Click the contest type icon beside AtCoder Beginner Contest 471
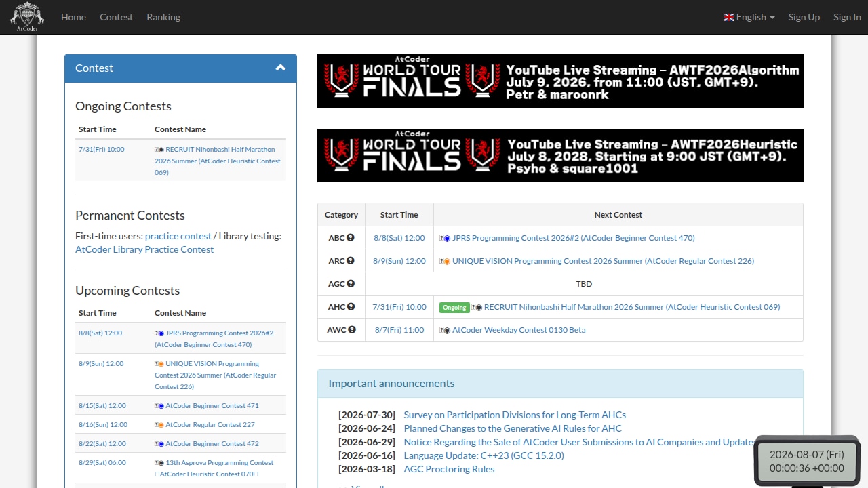Screen dimensions: 868x488 (x=161, y=406)
